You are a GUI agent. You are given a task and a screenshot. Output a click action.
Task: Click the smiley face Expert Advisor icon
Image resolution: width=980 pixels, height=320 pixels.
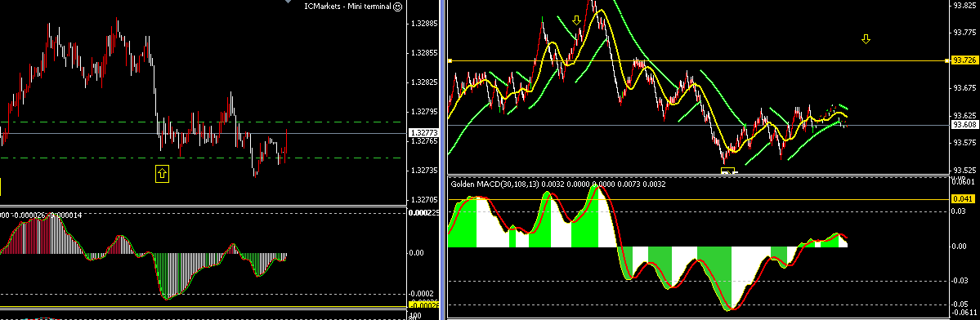pos(397,7)
